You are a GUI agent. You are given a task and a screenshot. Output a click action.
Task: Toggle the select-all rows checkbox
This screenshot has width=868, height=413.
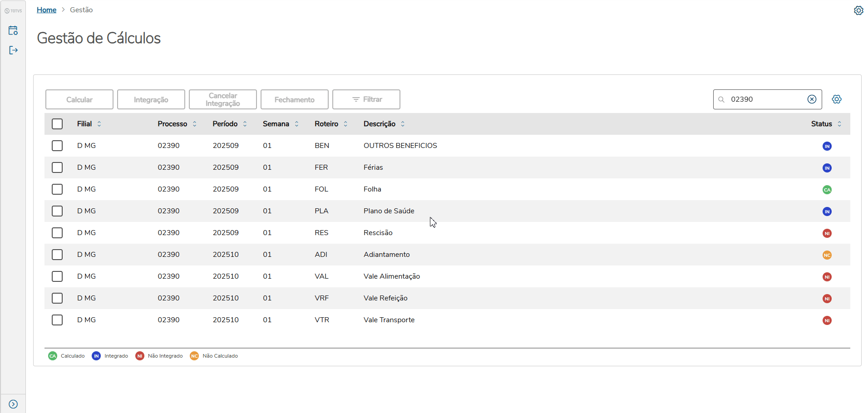point(57,124)
